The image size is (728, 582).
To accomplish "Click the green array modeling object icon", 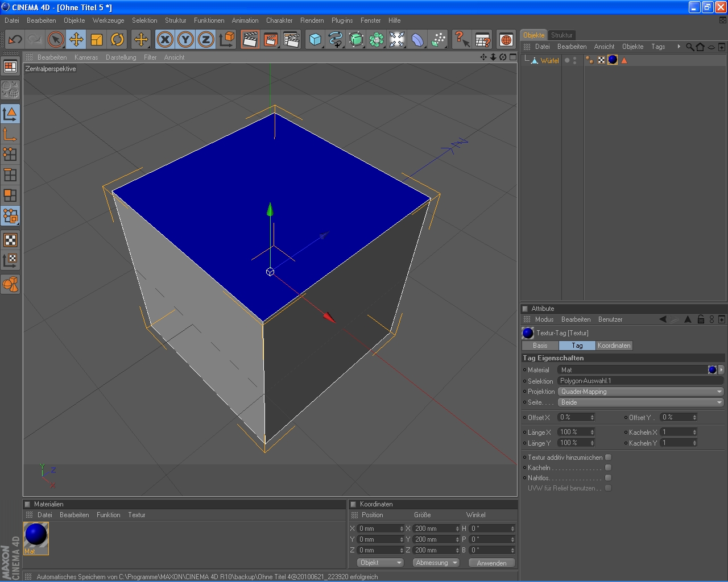I will 377,39.
